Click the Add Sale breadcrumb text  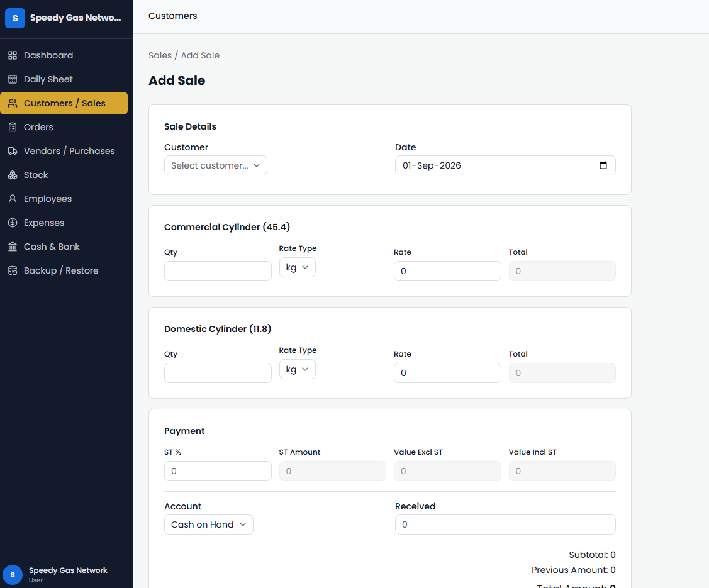(200, 55)
